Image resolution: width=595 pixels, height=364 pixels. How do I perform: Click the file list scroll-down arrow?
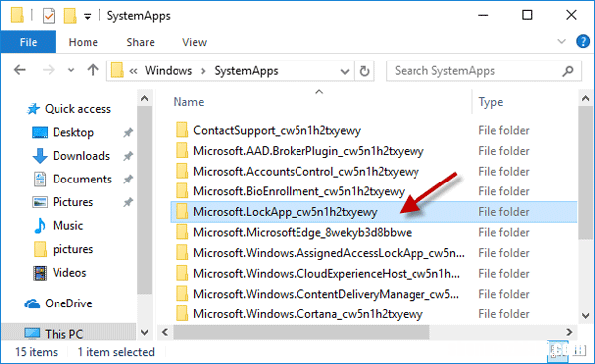[585, 315]
